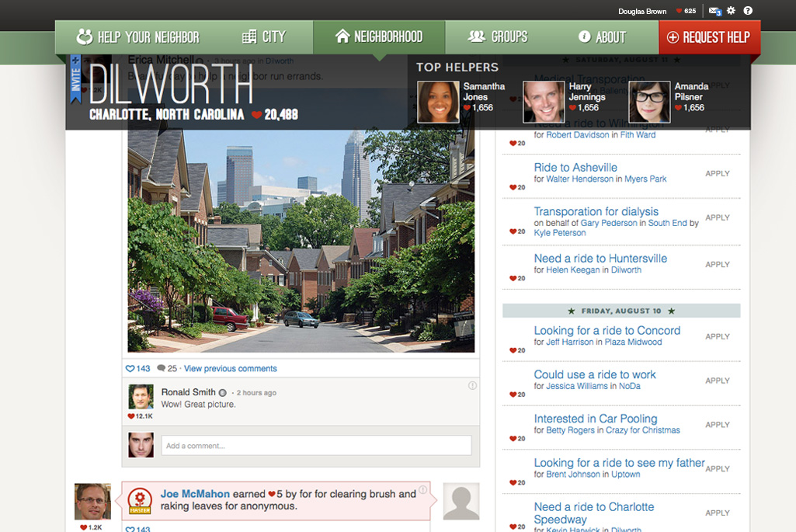Click the question mark help icon

tap(748, 11)
